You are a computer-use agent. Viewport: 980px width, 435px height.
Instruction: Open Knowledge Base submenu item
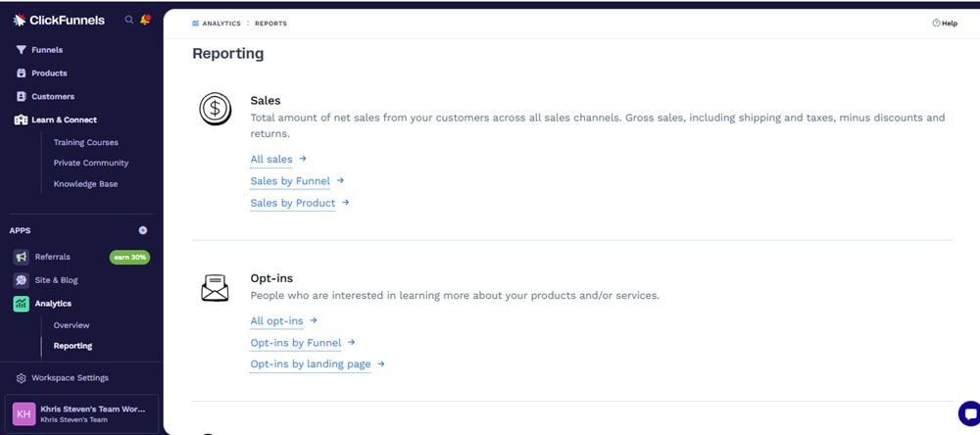click(85, 184)
